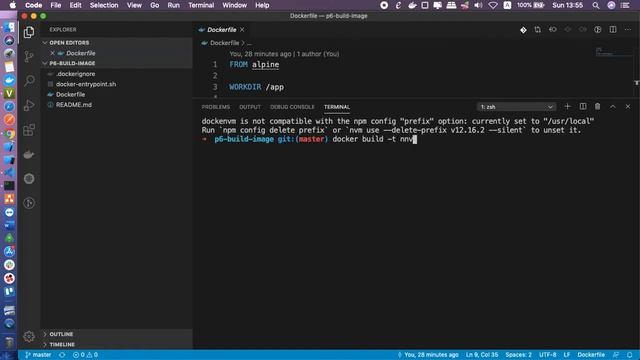Open the Run and Debug view
This screenshot has height=360, width=640.
point(29,105)
